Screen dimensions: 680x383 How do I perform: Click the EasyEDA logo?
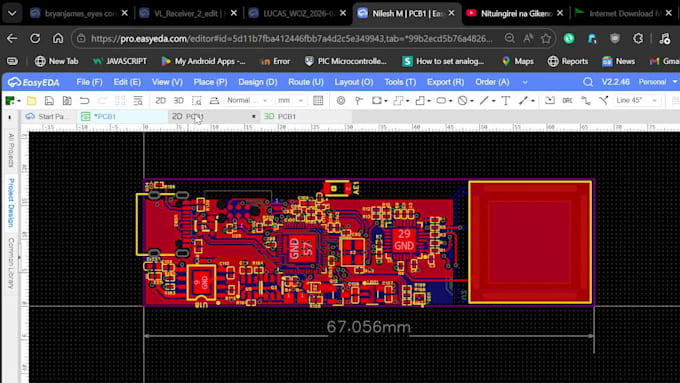pyautogui.click(x=33, y=82)
